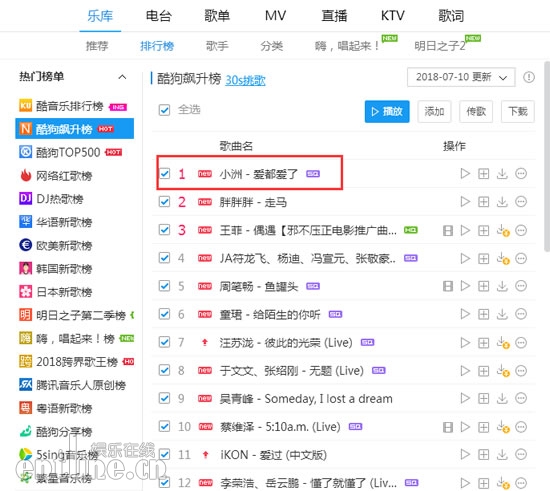Image resolution: width=550 pixels, height=491 pixels.
Task: Add song number 4 by JA符龙飞 to a playlist
Action: pos(484,258)
